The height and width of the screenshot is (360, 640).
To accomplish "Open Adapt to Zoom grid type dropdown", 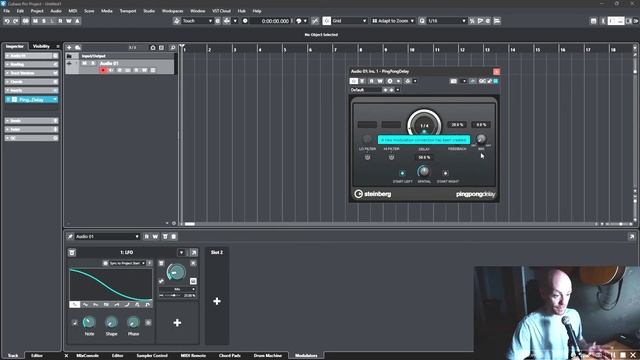I will point(393,21).
